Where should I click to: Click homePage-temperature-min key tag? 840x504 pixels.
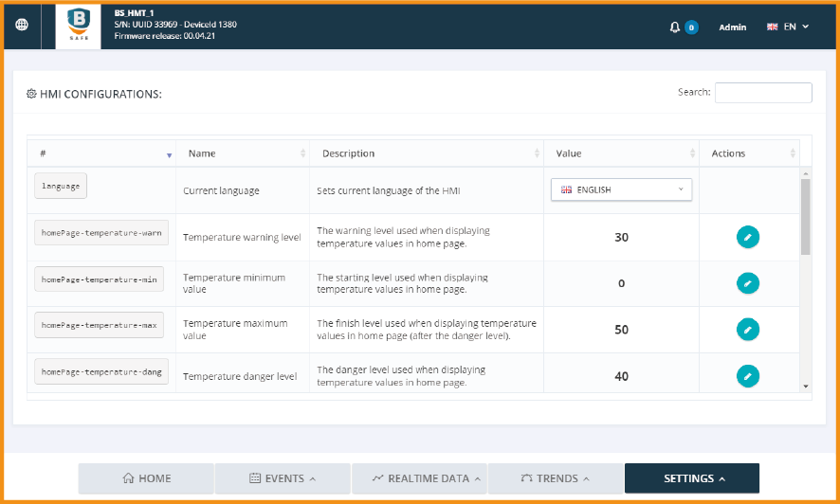click(x=100, y=279)
